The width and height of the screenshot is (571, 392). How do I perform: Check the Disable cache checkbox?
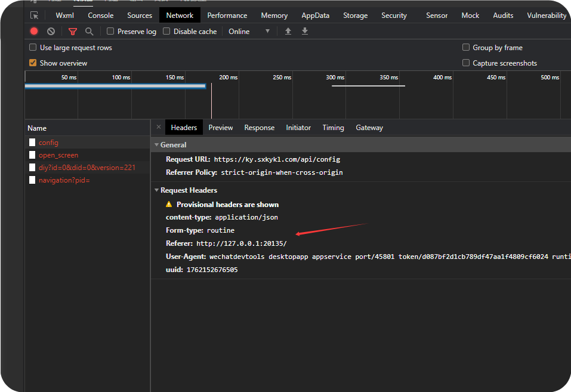[166, 31]
